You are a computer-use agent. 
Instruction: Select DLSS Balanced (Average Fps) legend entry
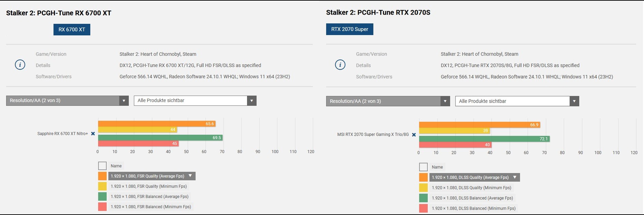[x=472, y=198]
